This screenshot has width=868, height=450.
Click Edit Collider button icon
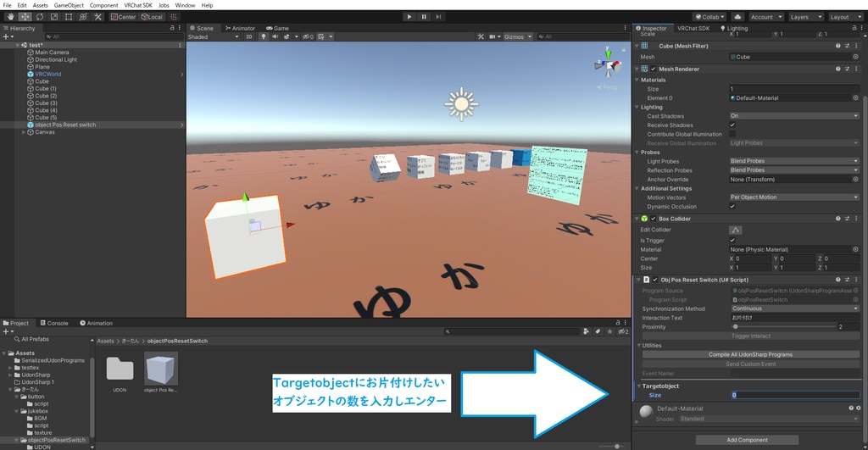[735, 230]
